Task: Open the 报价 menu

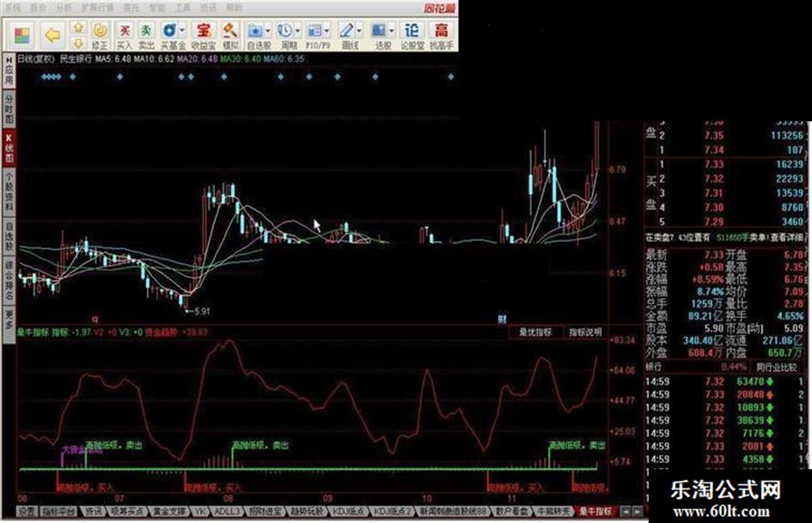Action: click(38, 8)
